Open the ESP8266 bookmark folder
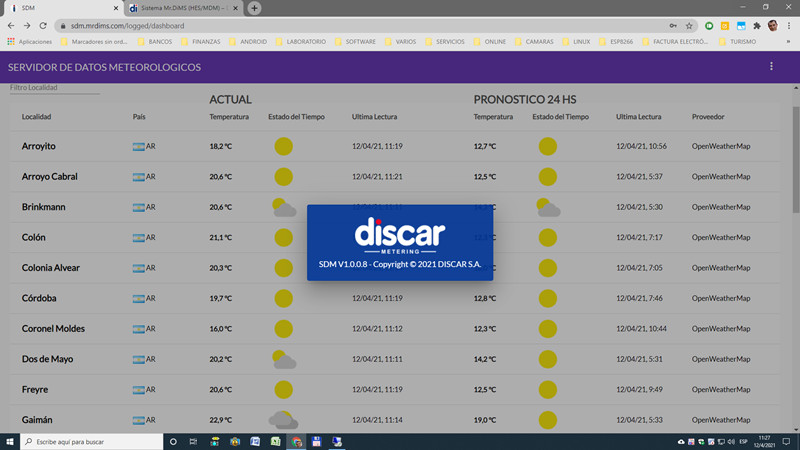The image size is (800, 450). [616, 42]
